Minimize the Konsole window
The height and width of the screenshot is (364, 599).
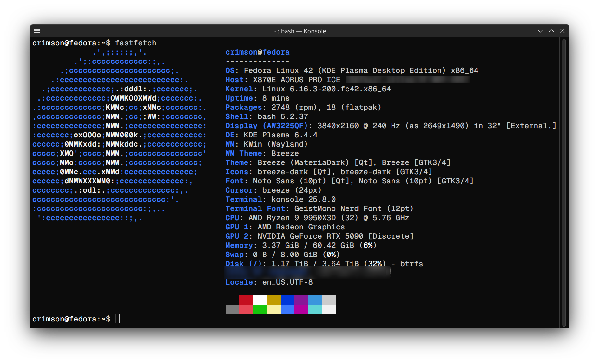click(x=540, y=31)
